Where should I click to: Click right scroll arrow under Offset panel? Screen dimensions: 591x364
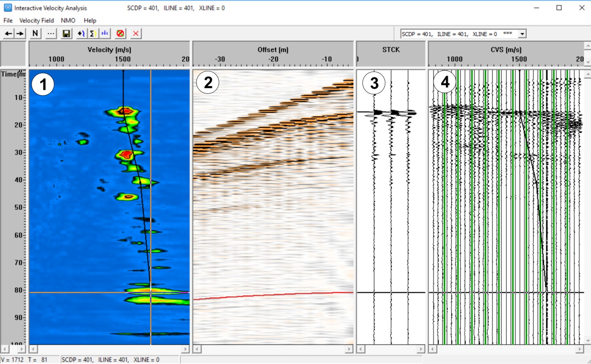[349, 349]
